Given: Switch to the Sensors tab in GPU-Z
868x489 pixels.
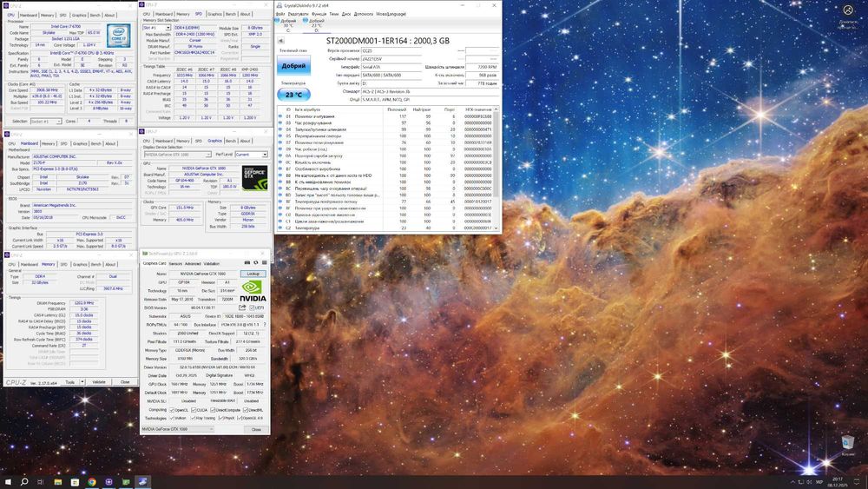Looking at the screenshot, I should pos(175,263).
